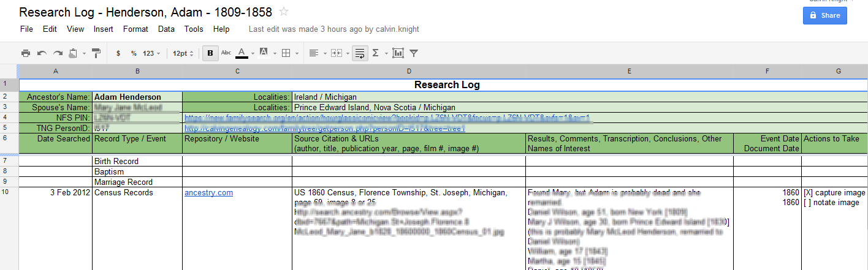The width and height of the screenshot is (868, 270).
Task: Expand the borders dropdown arrow
Action: [297, 53]
